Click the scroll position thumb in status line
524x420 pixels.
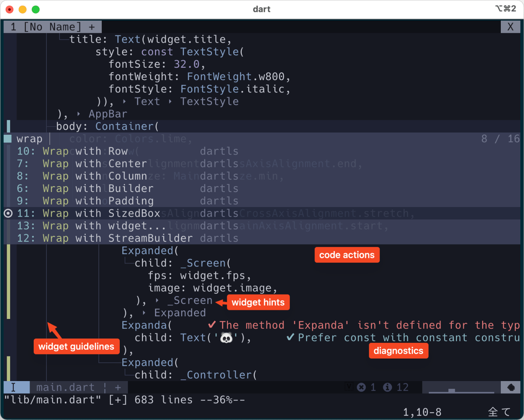coord(451,390)
